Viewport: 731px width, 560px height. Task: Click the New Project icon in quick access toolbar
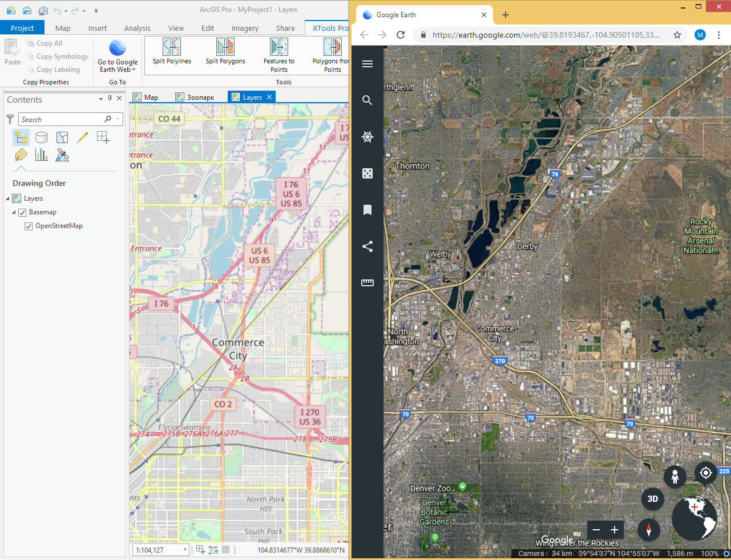[x=11, y=10]
